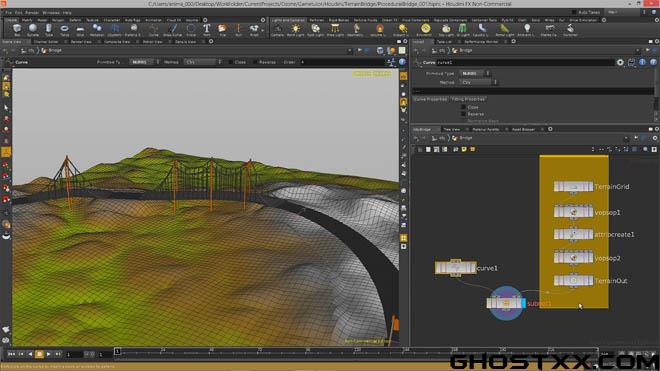The height and width of the screenshot is (371, 660).
Task: Open the Windows menu
Action: 51,13
